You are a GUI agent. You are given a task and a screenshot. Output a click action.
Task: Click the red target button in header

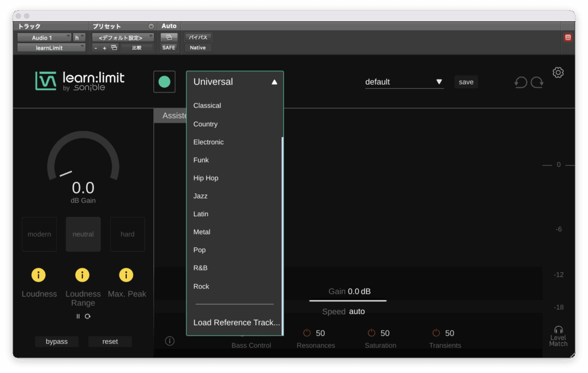coord(568,37)
